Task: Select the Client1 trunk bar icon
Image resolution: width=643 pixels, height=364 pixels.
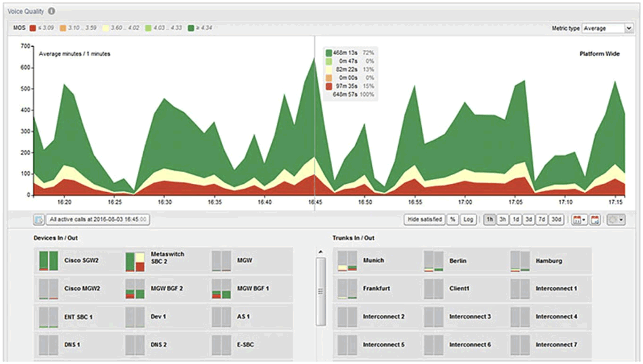Action: click(x=434, y=289)
